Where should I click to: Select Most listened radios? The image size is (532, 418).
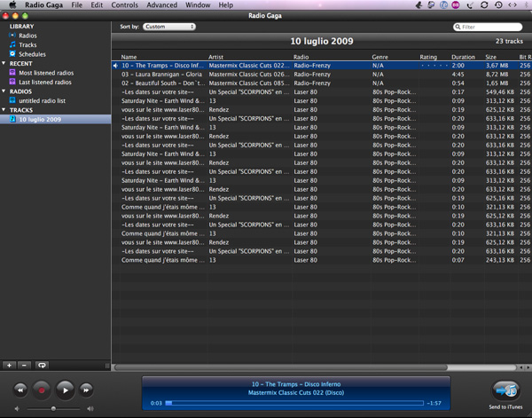tap(46, 73)
